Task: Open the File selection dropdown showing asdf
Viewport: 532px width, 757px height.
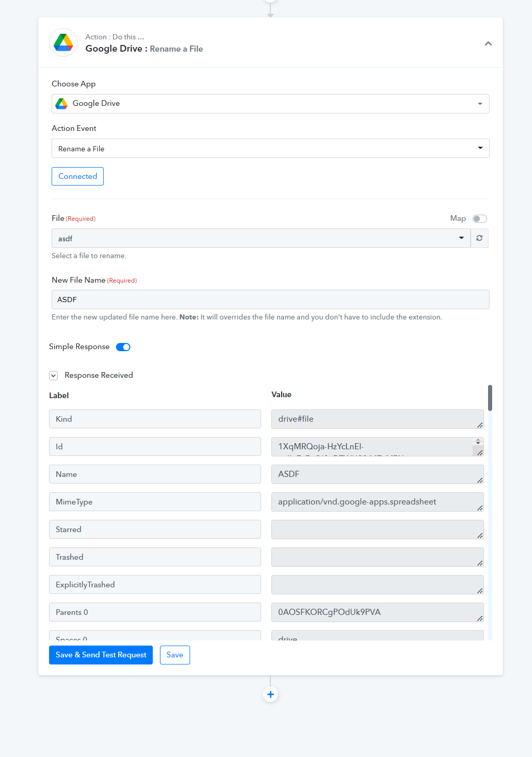Action: (x=261, y=238)
